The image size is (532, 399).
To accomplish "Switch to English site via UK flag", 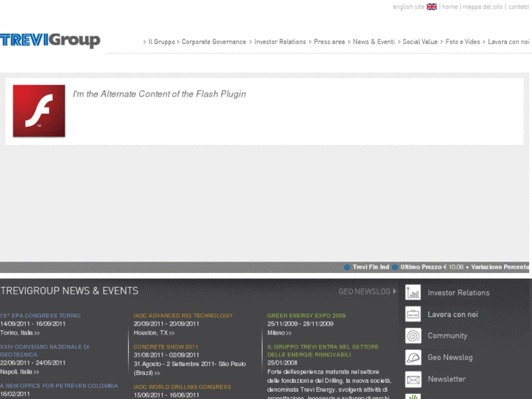I will (x=432, y=7).
